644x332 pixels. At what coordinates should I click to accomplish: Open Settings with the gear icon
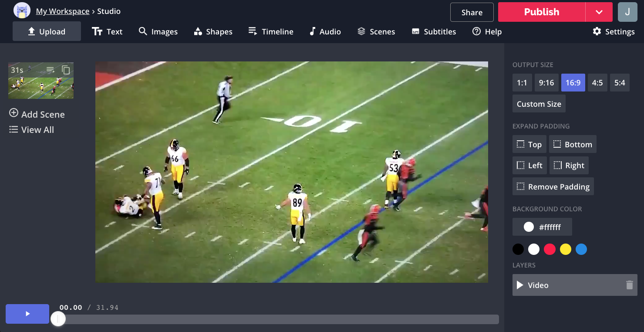(614, 31)
